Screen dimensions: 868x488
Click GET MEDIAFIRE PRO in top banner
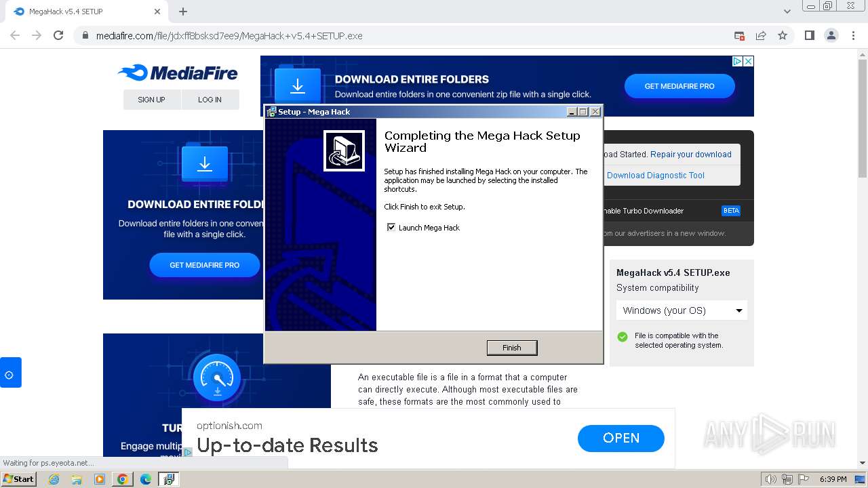[x=679, y=86]
